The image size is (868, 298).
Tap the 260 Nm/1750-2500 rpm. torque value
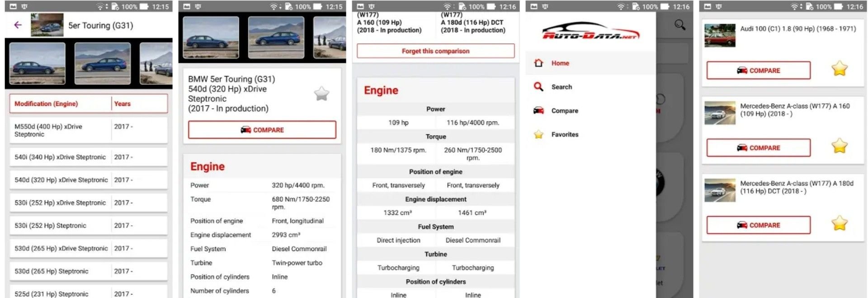click(473, 154)
